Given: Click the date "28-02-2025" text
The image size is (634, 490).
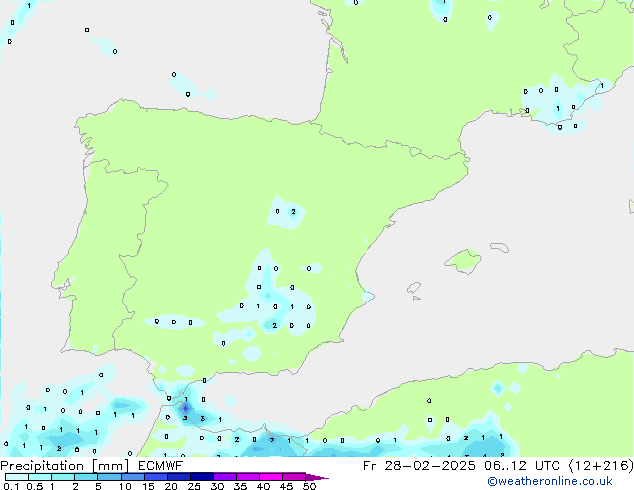Looking at the screenshot, I should (x=430, y=466).
